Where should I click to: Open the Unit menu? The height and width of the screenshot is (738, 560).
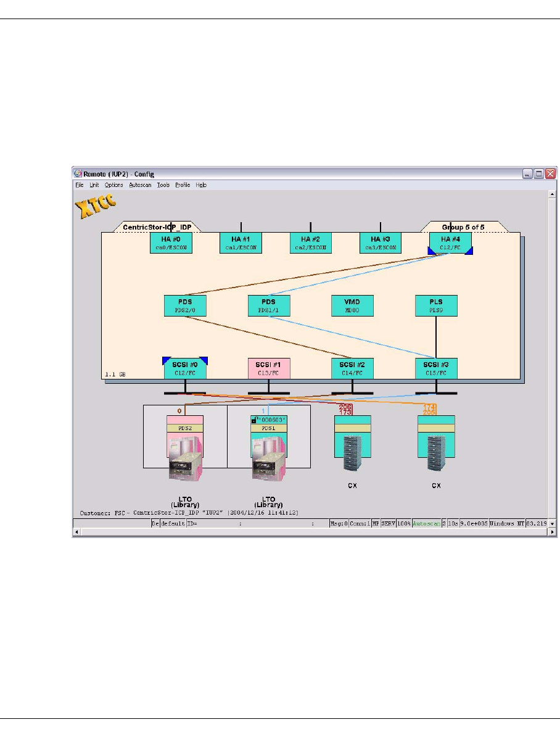(94, 185)
